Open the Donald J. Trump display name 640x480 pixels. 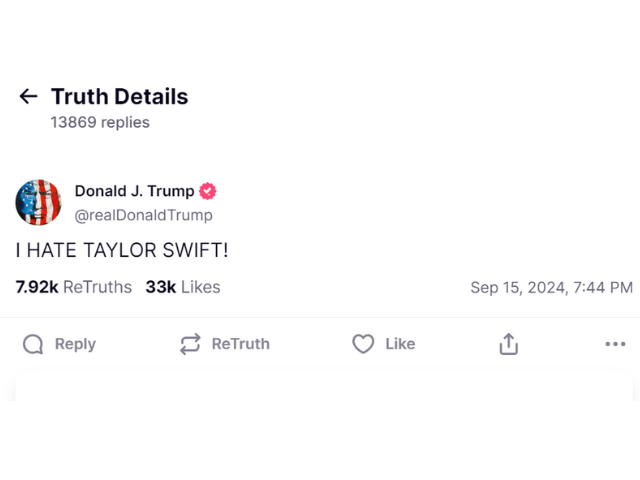click(x=134, y=191)
